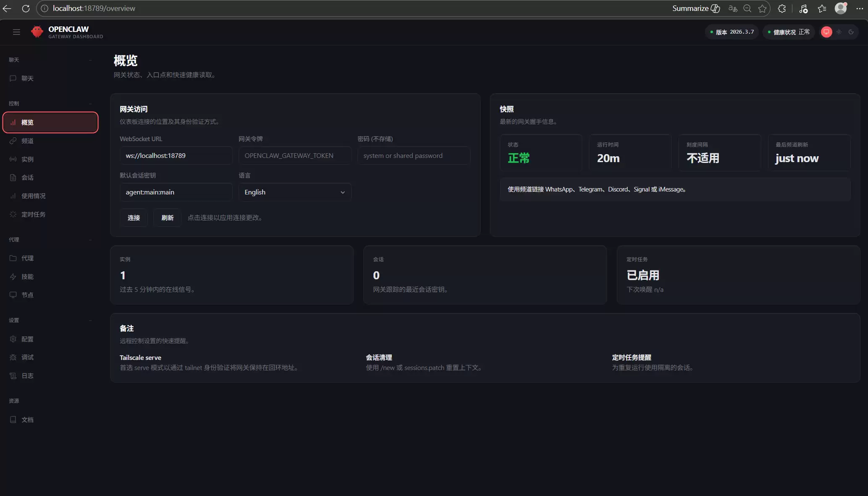Switch to system theme monitor toggle

click(826, 32)
